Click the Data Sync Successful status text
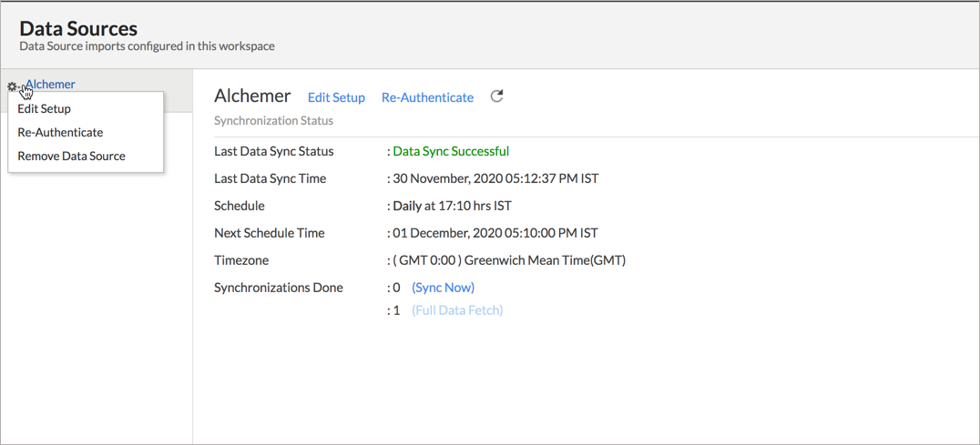 click(x=451, y=151)
